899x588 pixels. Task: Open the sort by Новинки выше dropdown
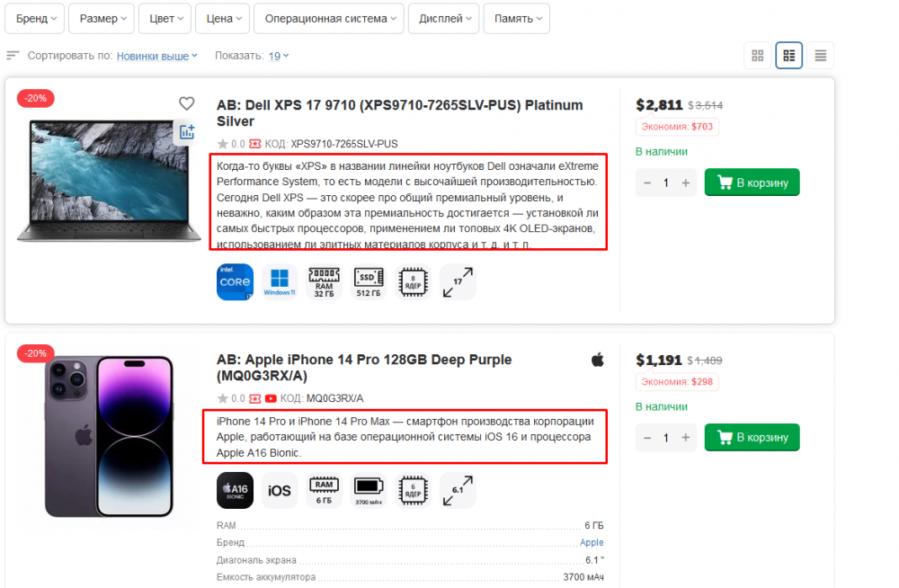pyautogui.click(x=157, y=56)
